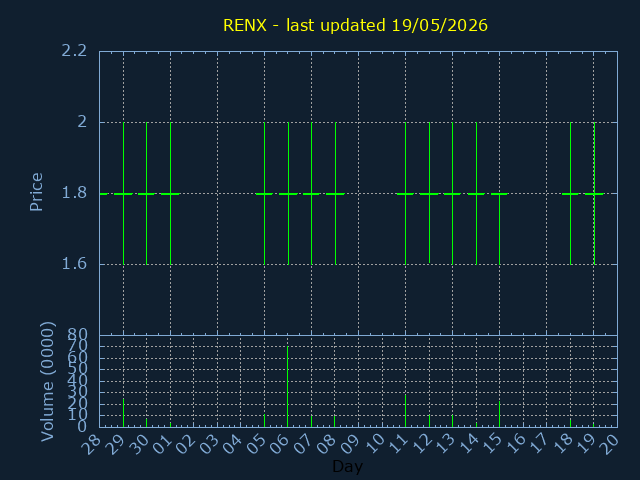Image resolution: width=640 pixels, height=480 pixels.
Task: Click the volume bar on day 30
Action: [x=147, y=422]
